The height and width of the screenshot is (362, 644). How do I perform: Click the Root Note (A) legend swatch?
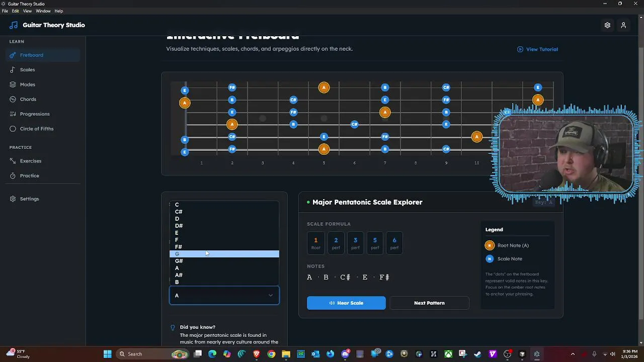coord(490,246)
